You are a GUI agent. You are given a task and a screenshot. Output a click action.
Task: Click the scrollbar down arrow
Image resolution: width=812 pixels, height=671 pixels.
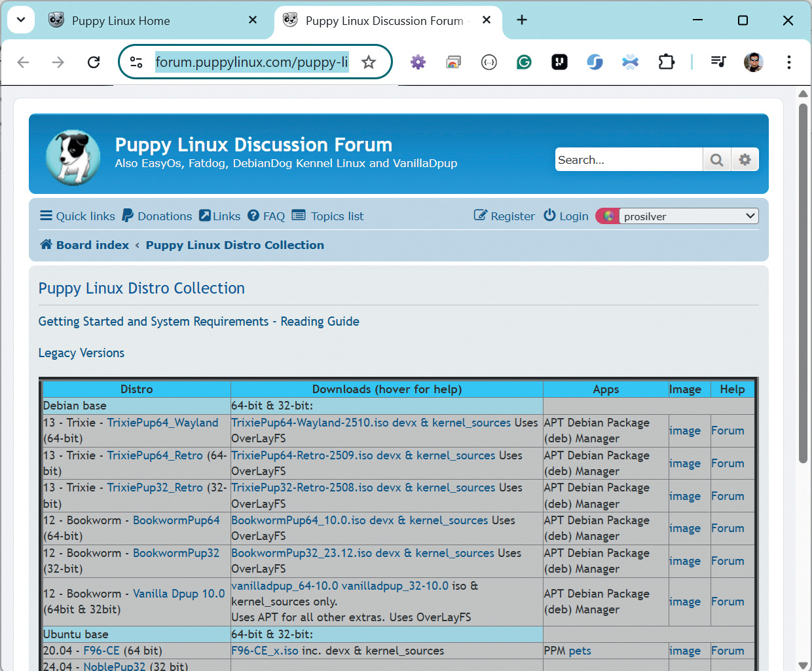pyautogui.click(x=803, y=665)
